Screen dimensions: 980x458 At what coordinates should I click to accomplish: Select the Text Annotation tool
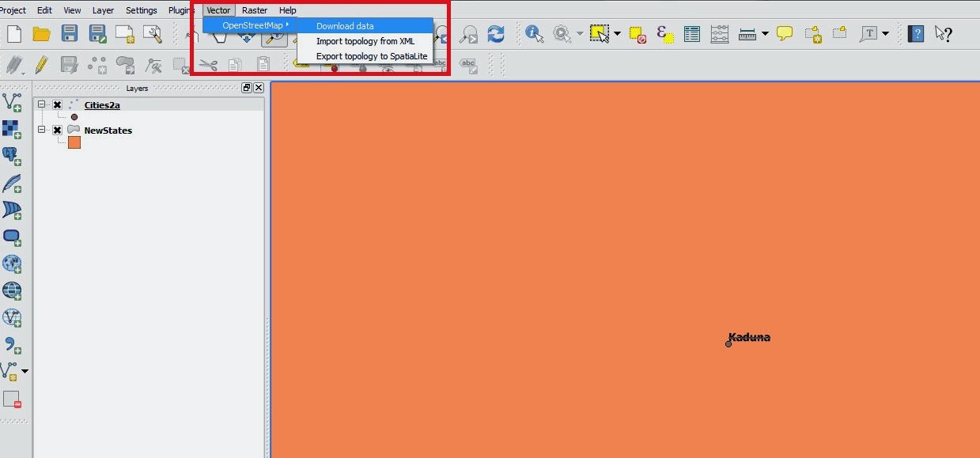[x=869, y=34]
